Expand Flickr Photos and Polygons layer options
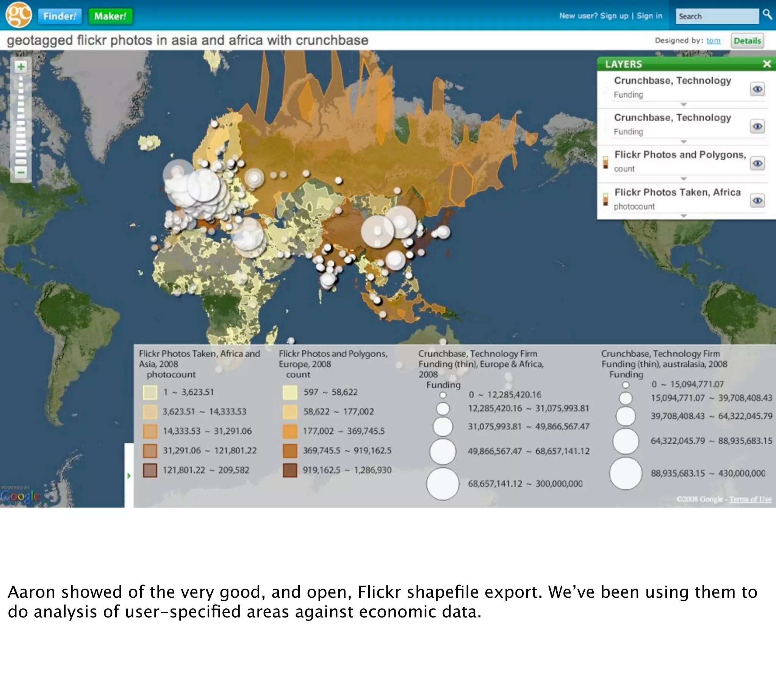 point(683,179)
